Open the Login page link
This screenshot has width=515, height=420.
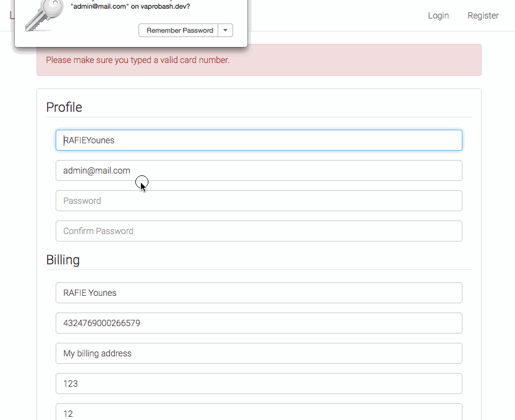coord(438,15)
